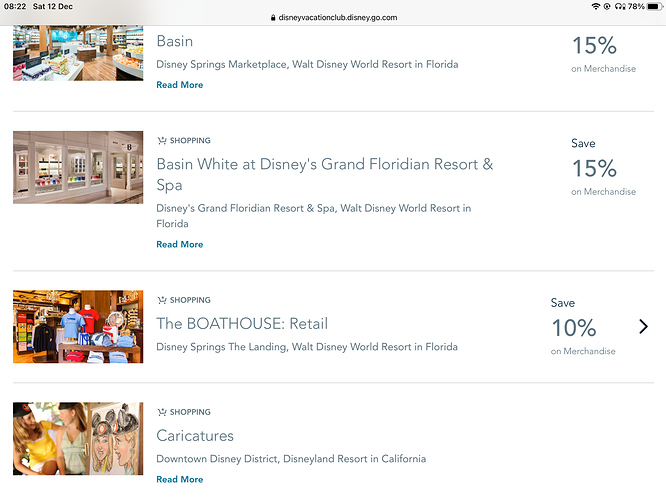Tap the 08:22 clock in status bar
Screen dimensions: 666x500
(x=15, y=6)
